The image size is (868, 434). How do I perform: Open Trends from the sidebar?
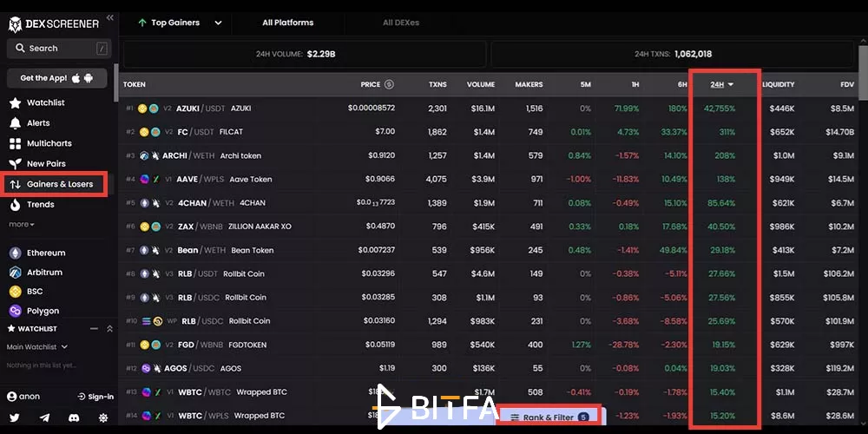pos(32,204)
